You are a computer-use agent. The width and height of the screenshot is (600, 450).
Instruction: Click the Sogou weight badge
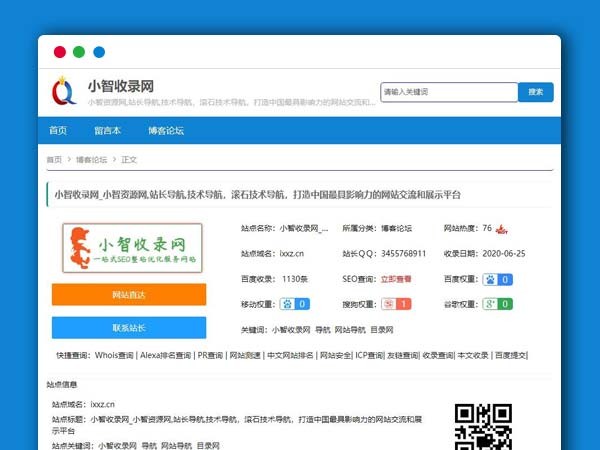pyautogui.click(x=396, y=304)
